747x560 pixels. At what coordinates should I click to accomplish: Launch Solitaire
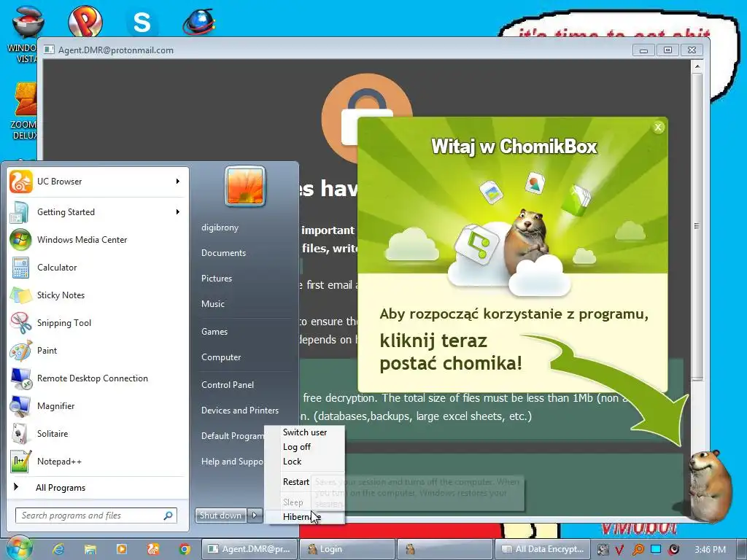point(98,433)
